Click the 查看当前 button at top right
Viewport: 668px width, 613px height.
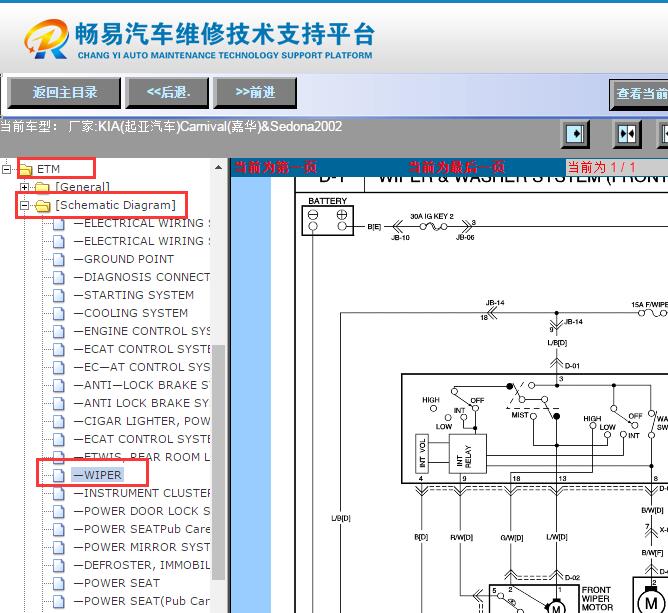tap(640, 94)
